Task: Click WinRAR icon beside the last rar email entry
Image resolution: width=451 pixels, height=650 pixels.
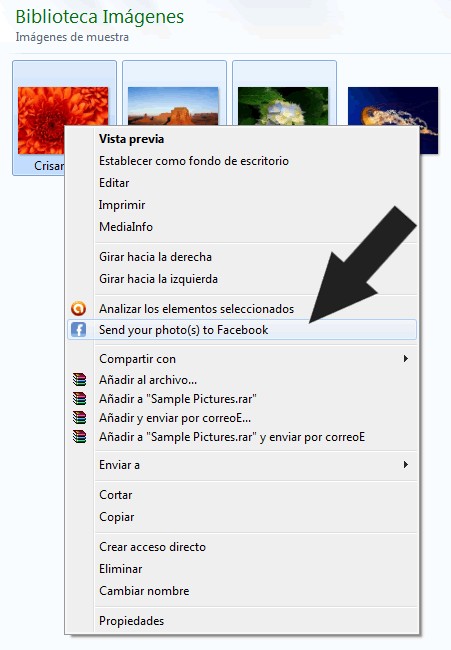Action: 79,437
